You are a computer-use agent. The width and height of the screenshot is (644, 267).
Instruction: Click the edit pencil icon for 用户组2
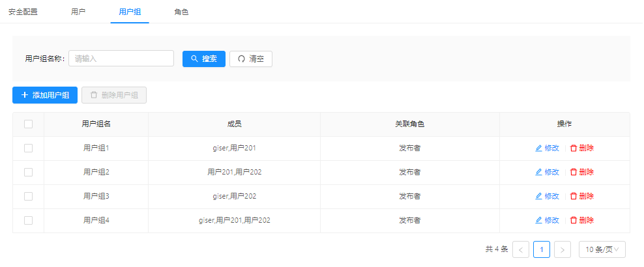pyautogui.click(x=538, y=173)
